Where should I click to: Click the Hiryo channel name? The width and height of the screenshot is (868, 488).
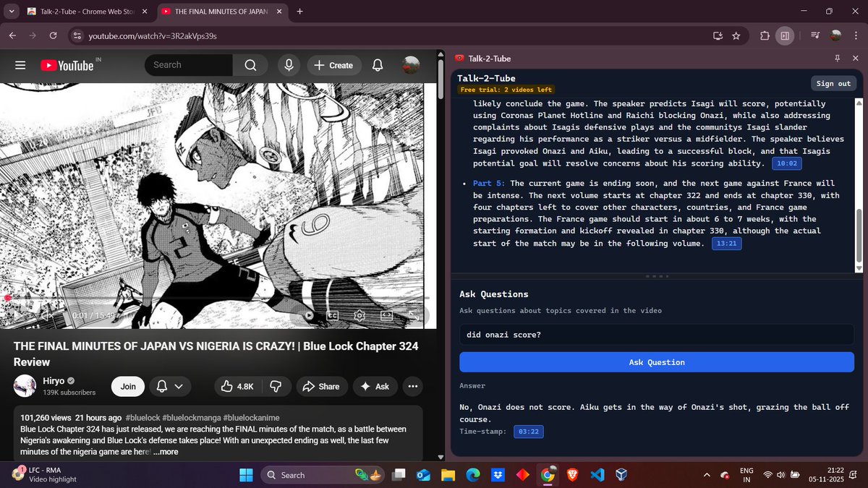54,381
